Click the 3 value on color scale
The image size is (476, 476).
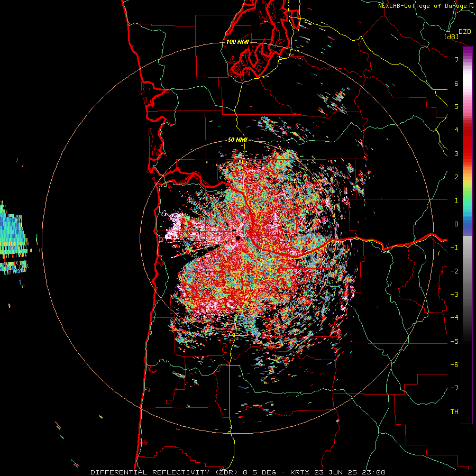click(x=456, y=153)
